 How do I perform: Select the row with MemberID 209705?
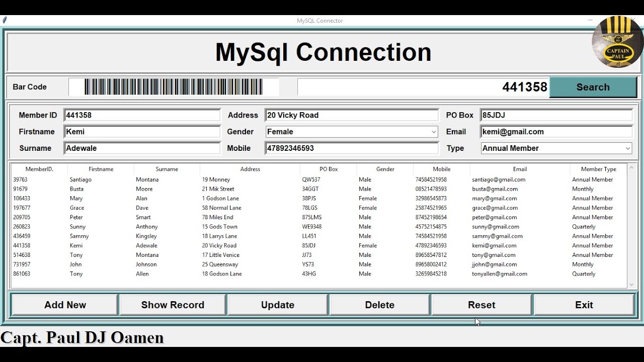pos(319,217)
